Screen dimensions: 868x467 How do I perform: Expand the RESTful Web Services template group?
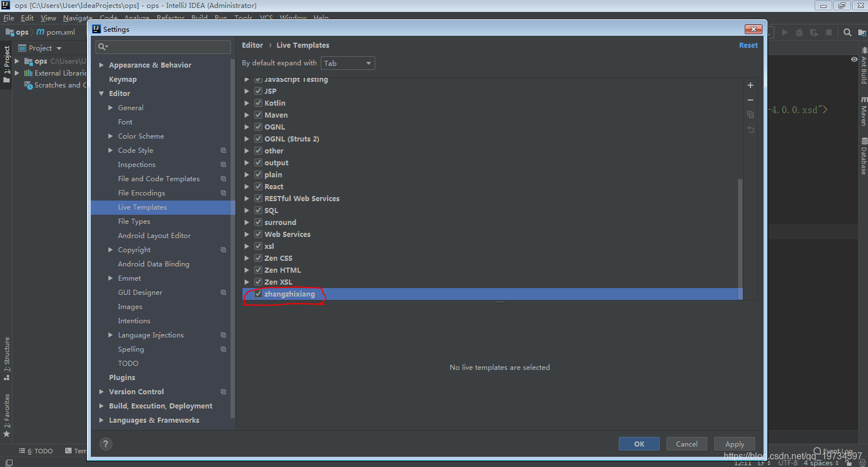247,199
